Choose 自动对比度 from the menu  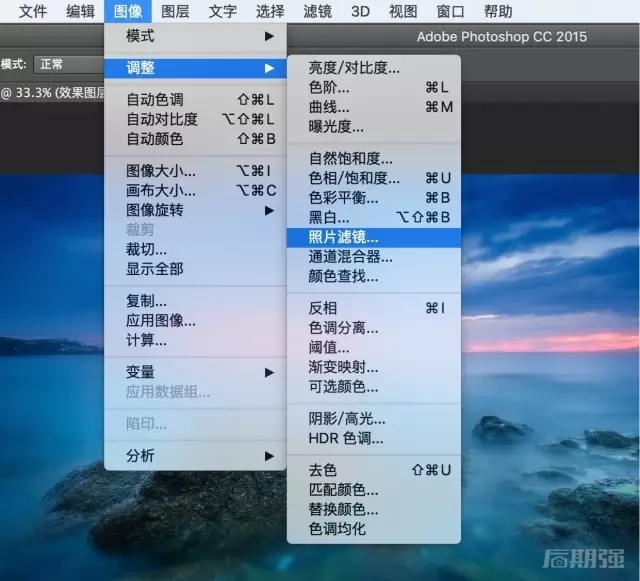(196, 119)
